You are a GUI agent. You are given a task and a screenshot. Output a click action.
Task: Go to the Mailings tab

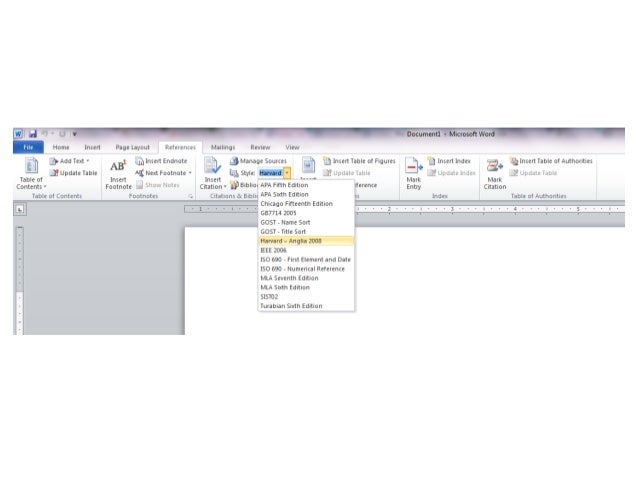(223, 147)
